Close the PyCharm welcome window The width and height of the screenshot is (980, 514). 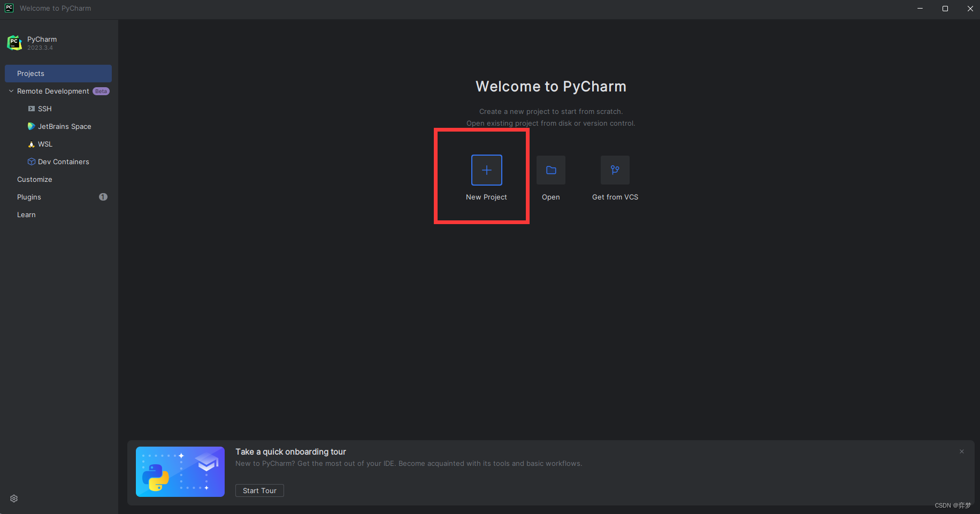(x=970, y=9)
